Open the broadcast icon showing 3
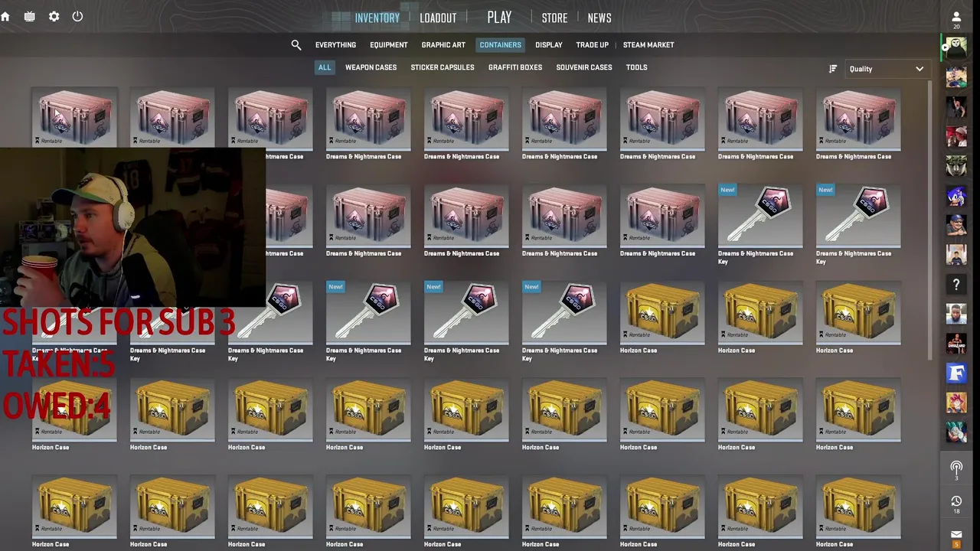The height and width of the screenshot is (551, 980). coord(956,469)
